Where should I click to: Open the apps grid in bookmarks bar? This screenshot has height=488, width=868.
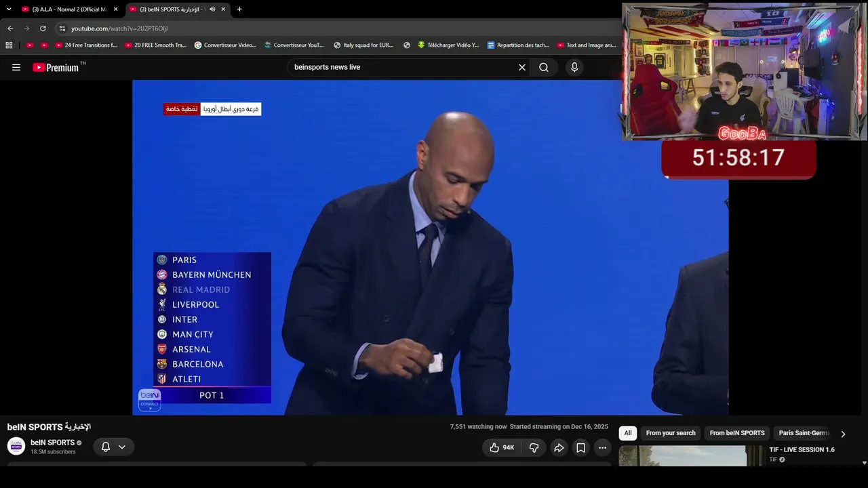pyautogui.click(x=9, y=45)
